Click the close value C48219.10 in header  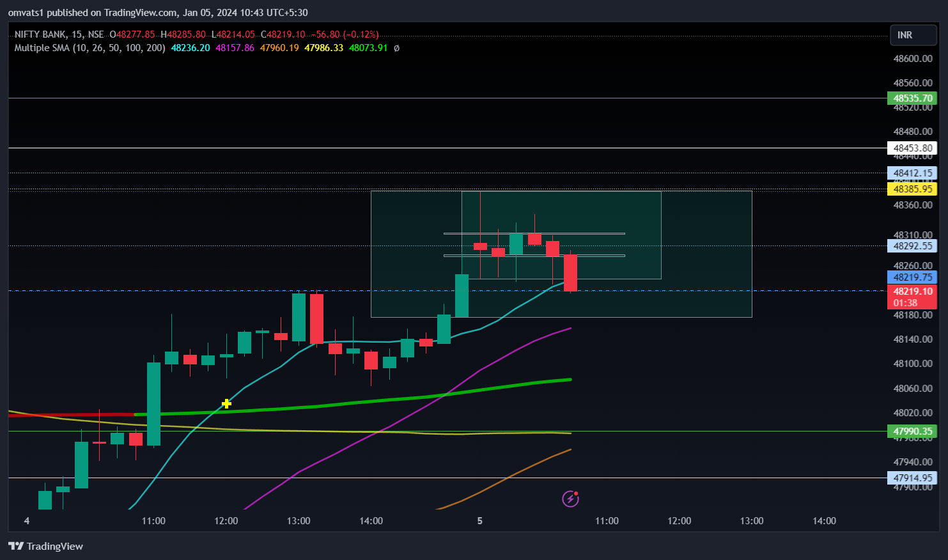[x=283, y=35]
